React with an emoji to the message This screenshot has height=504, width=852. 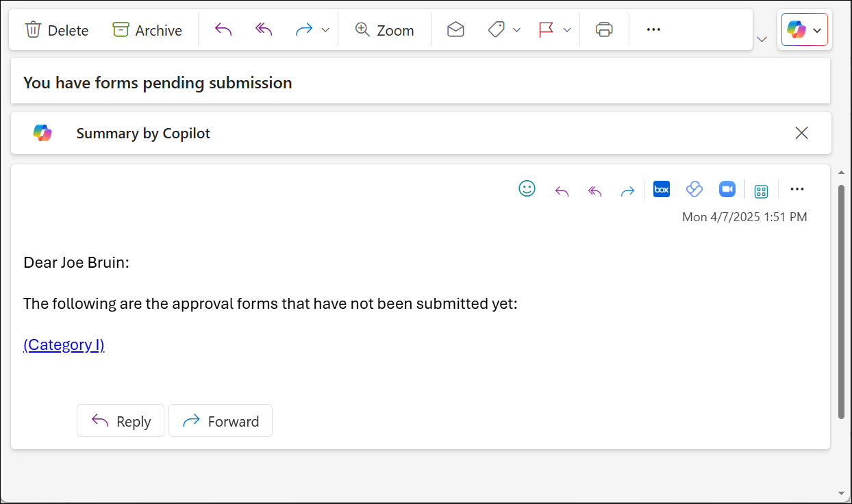coord(527,188)
